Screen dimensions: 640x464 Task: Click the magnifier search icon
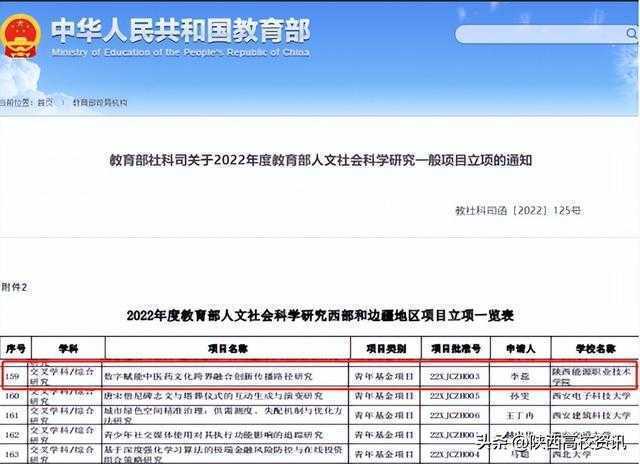click(632, 34)
